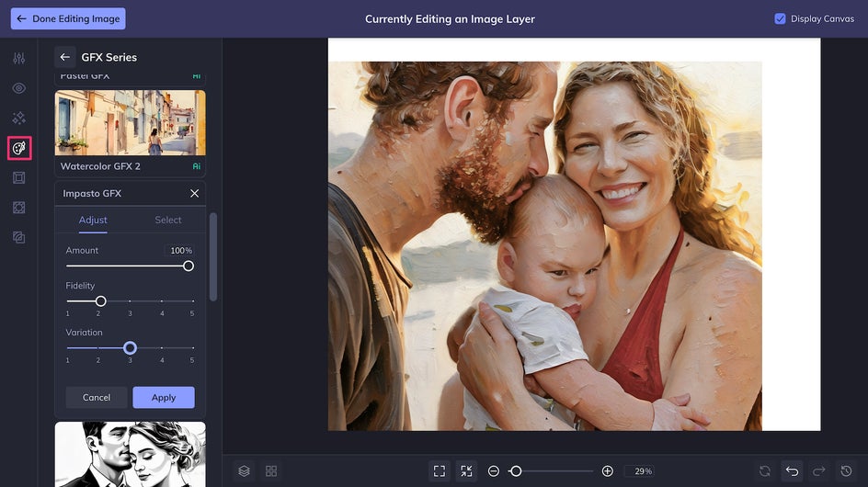This screenshot has height=487, width=868.
Task: Open the overlays panel icon at sidebar bottom
Action: (18, 237)
